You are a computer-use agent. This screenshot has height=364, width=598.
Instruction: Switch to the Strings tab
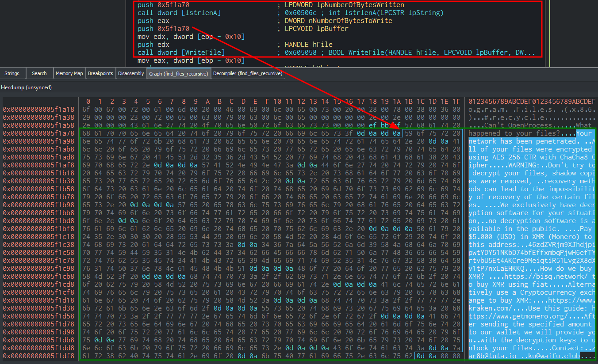tap(12, 73)
